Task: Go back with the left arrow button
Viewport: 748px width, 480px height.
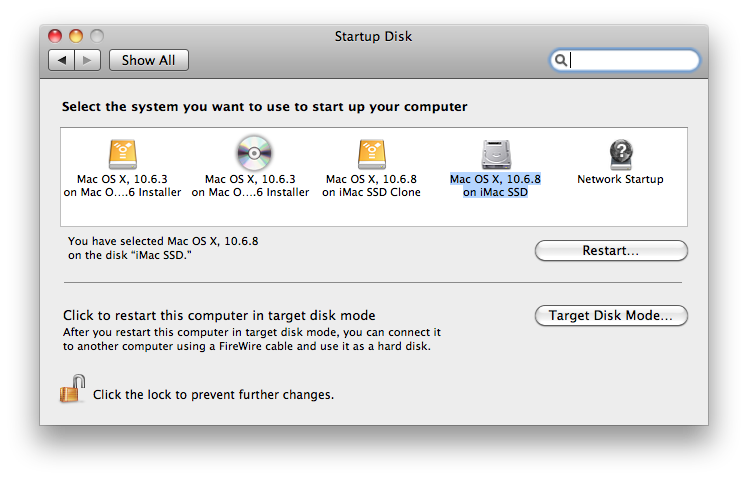Action: pyautogui.click(x=62, y=60)
